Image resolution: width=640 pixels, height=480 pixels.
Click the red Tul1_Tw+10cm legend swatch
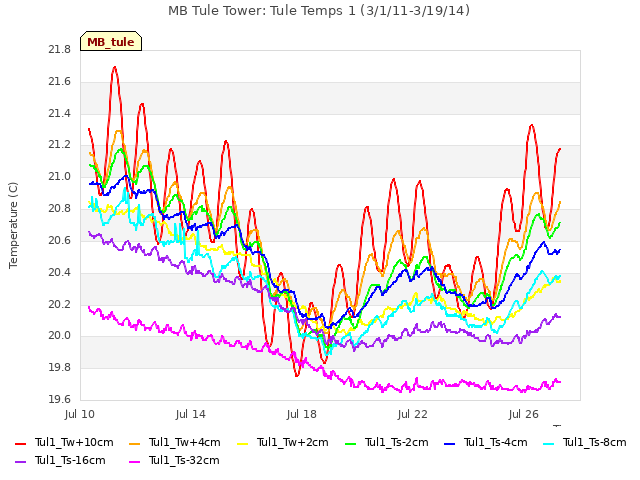tap(20, 443)
